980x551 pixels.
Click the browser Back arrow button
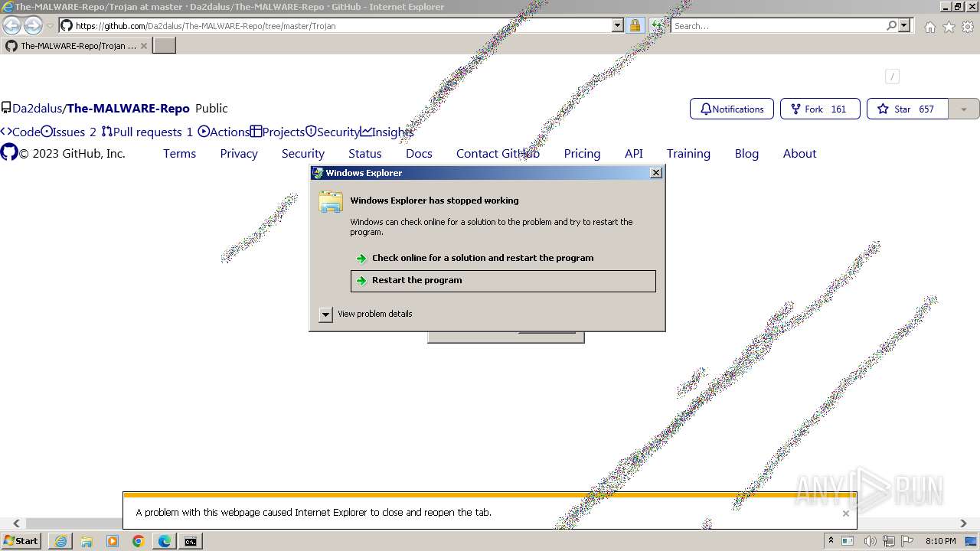click(x=11, y=25)
